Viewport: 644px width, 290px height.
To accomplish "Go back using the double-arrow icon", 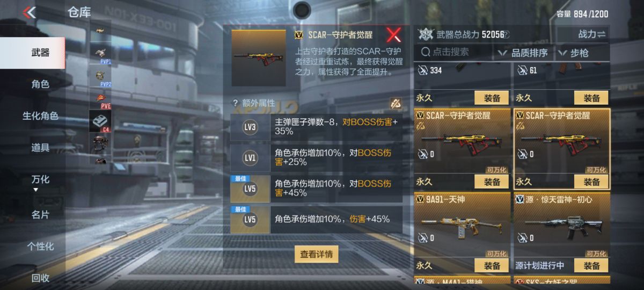I will (30, 12).
